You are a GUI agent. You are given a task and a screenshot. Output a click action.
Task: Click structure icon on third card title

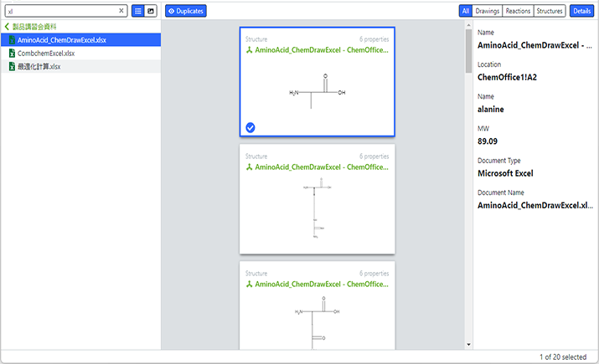pos(250,285)
